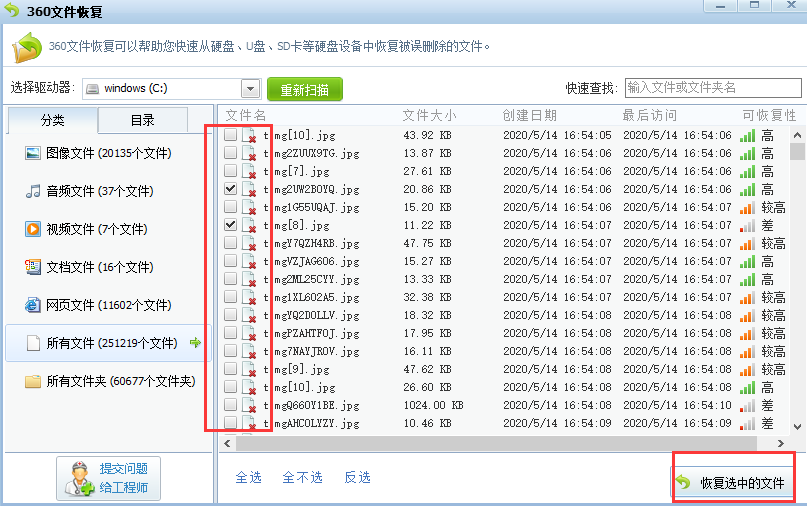807x506 pixels.
Task: Click the file list scrollbar down arrow
Action: (x=797, y=426)
